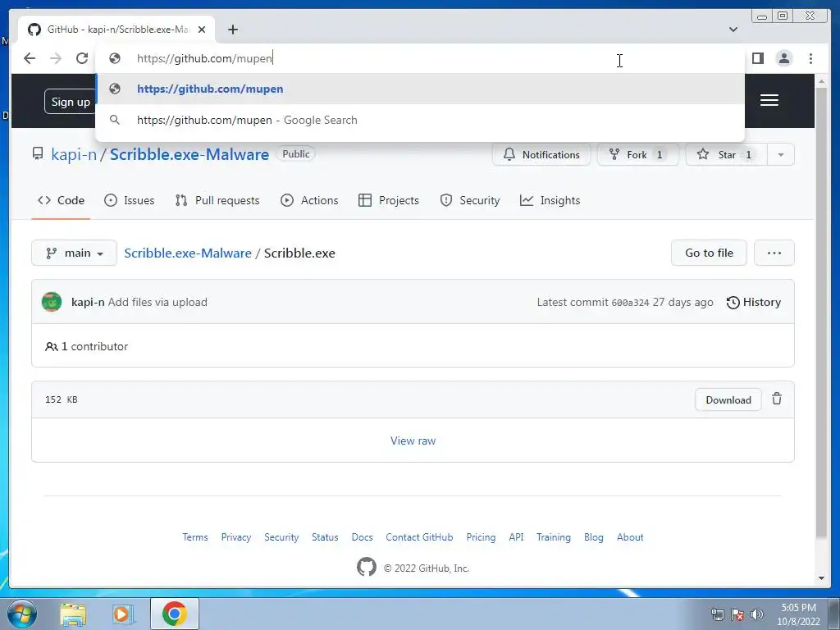Switch to the Issues tab
This screenshot has width=840, height=630.
click(129, 200)
